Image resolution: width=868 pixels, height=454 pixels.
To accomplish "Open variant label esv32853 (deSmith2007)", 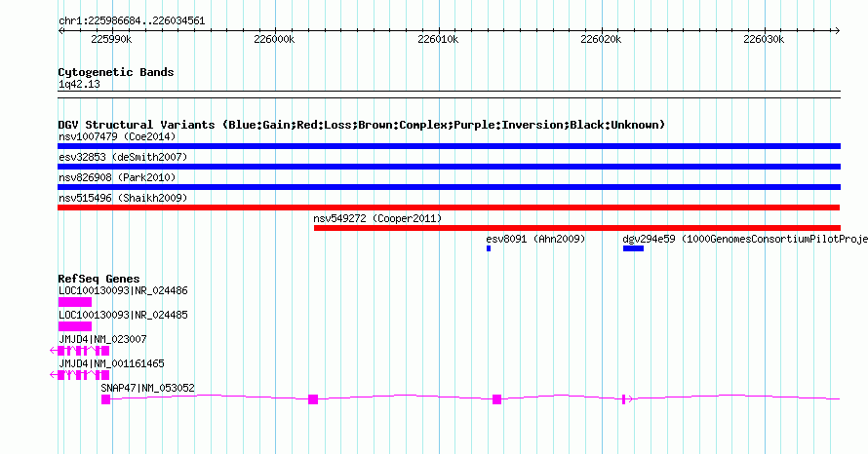I will coord(123,157).
